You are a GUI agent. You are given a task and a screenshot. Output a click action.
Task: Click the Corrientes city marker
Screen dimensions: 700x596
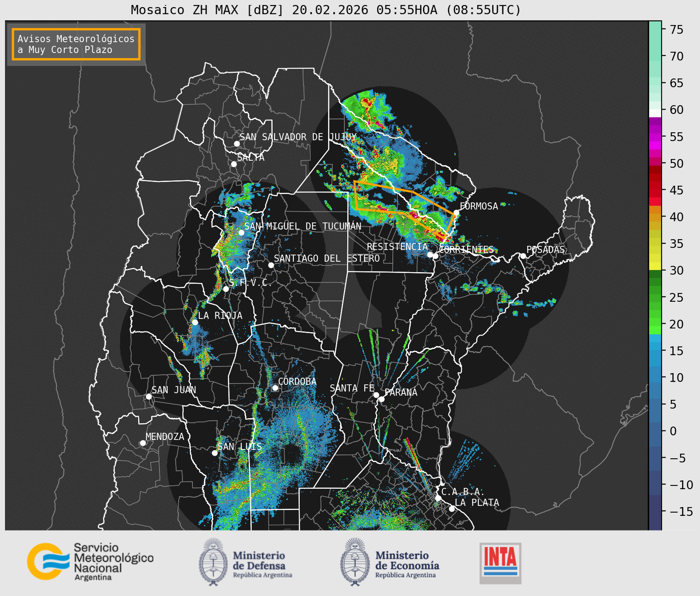coord(435,256)
